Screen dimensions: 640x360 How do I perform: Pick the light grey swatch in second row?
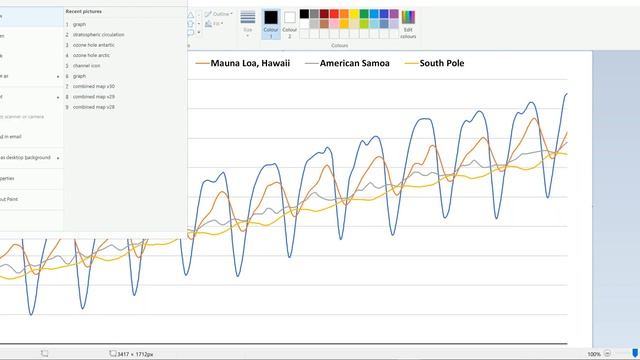tap(314, 24)
